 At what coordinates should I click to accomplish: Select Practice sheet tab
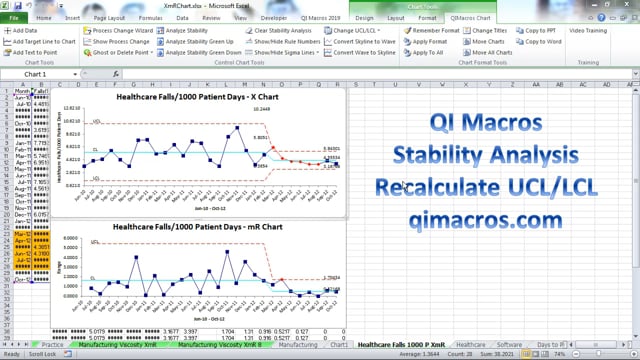(52, 345)
